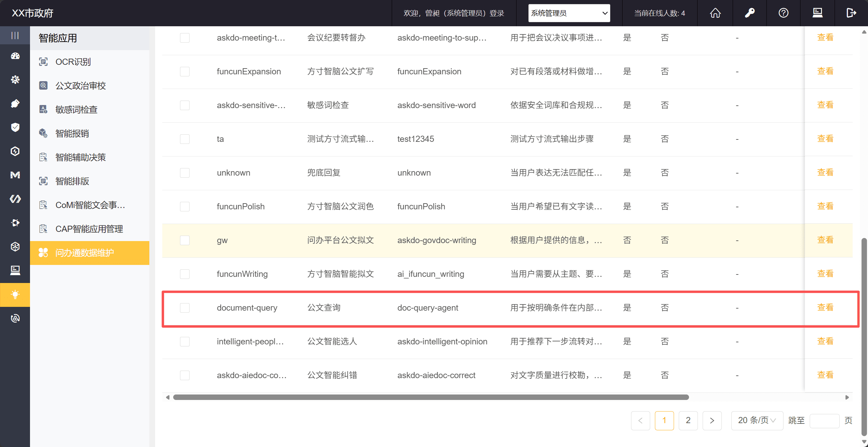This screenshot has width=868, height=447.
Task: Open the cube icon in left rail
Action: pyautogui.click(x=15, y=247)
